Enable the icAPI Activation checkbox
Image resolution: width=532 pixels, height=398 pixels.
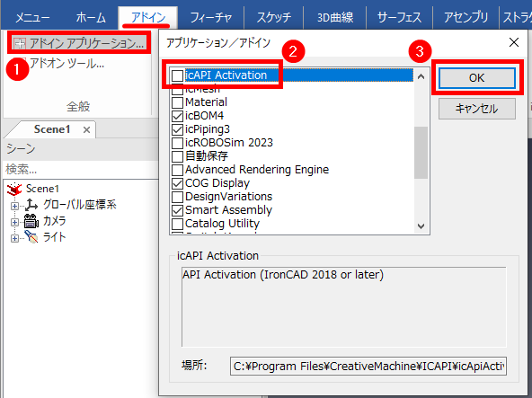[177, 75]
